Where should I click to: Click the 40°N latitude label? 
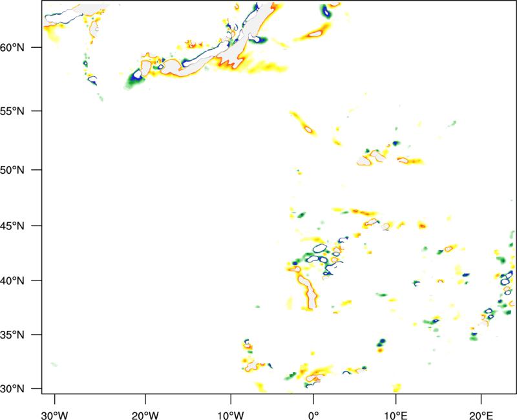coord(12,281)
